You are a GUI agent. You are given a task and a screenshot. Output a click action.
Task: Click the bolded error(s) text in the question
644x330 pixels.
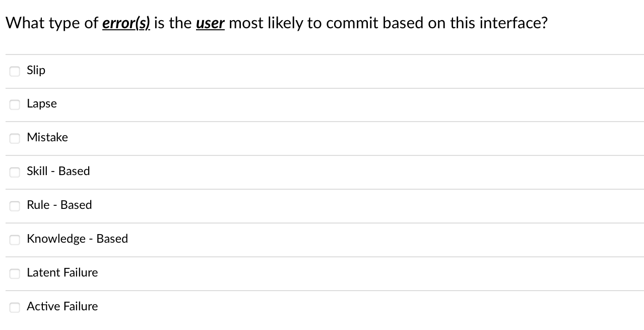[x=125, y=23]
